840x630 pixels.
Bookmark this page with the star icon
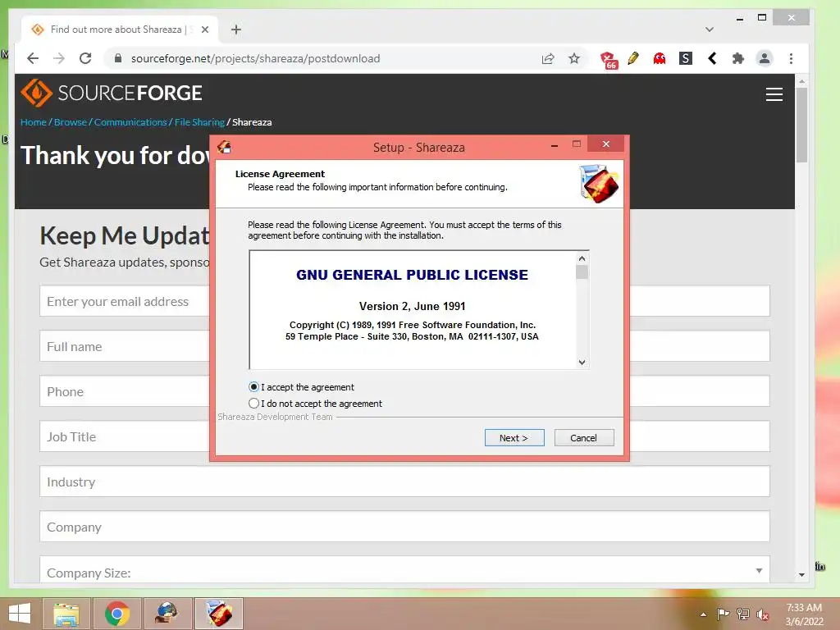coord(574,58)
